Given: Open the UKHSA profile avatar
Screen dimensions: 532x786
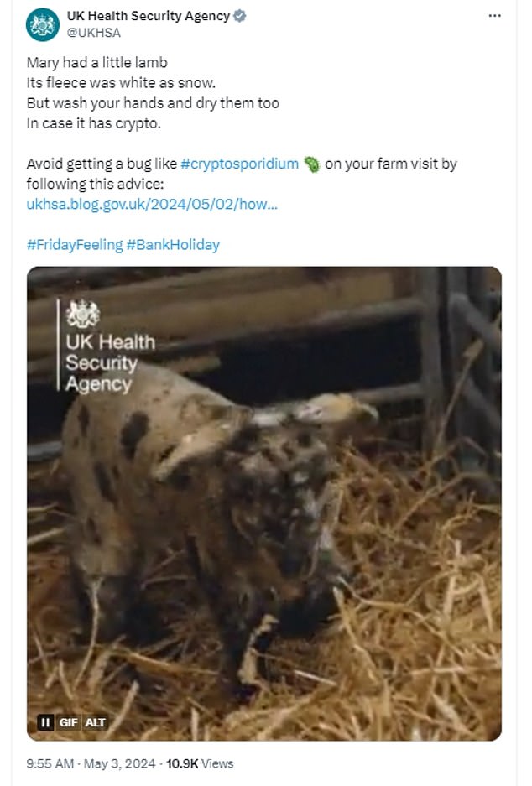Looking at the screenshot, I should (x=42, y=24).
